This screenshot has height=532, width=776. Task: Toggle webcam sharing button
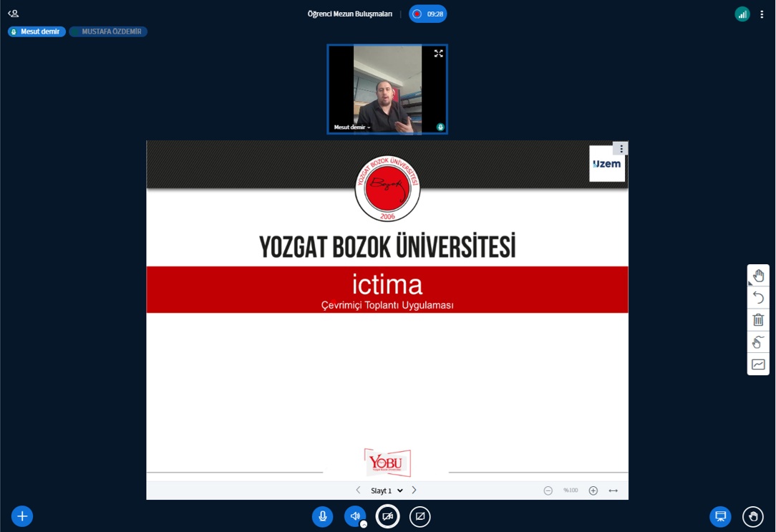coord(388,516)
